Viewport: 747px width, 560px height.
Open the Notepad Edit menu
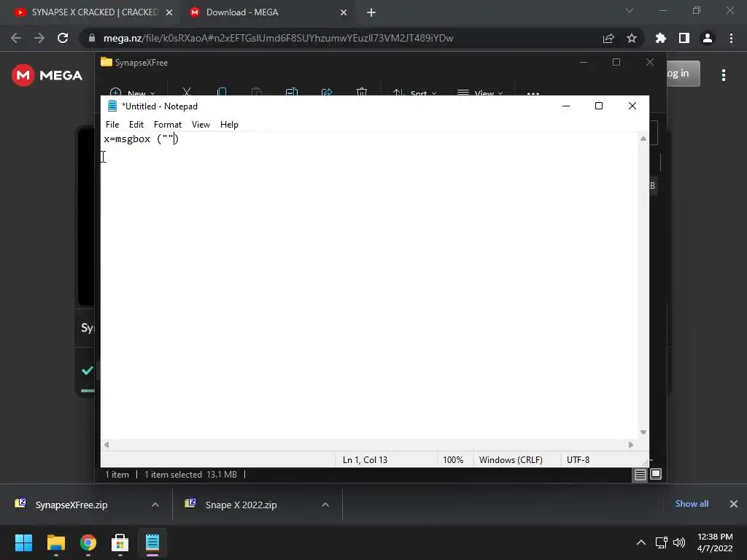[136, 124]
